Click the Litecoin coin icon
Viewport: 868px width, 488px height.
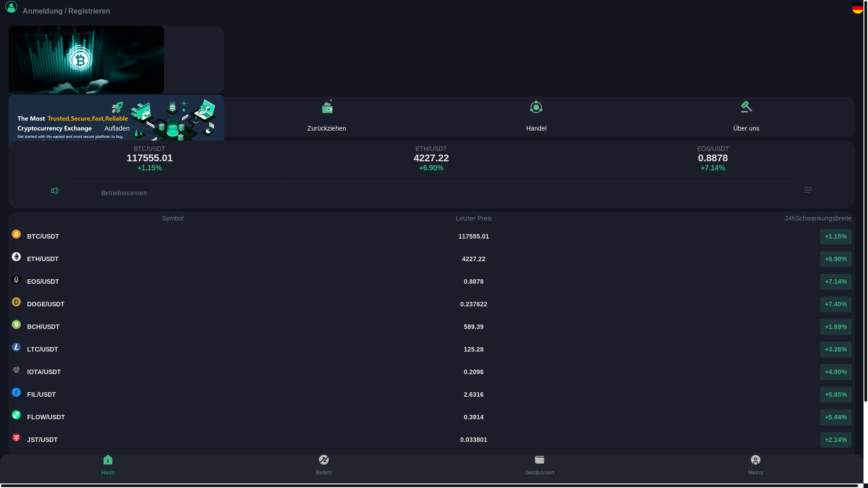point(16,347)
